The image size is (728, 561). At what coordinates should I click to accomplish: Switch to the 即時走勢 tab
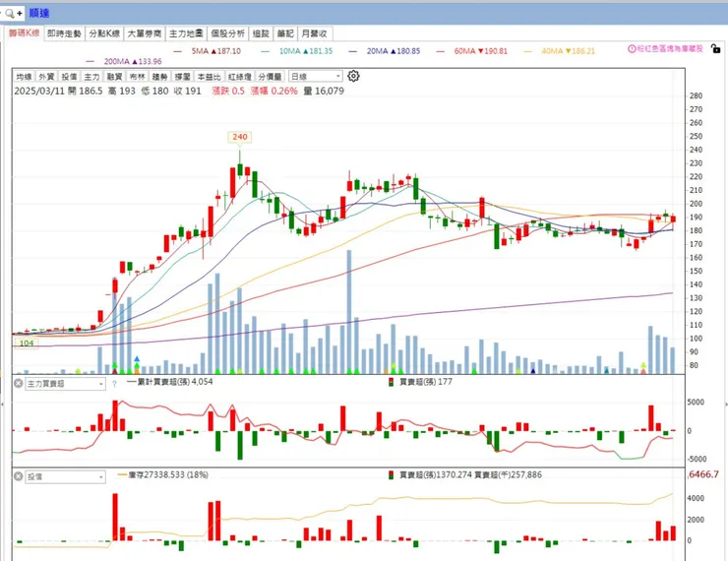[65, 33]
